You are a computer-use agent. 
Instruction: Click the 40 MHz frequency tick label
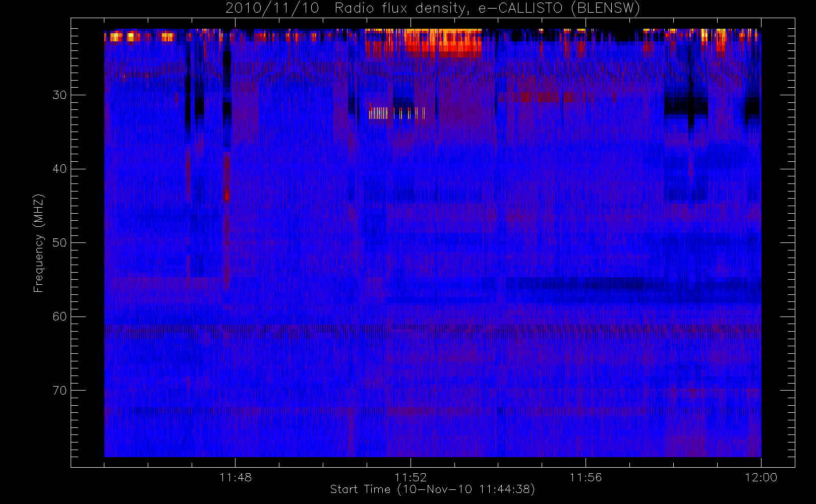(x=60, y=169)
